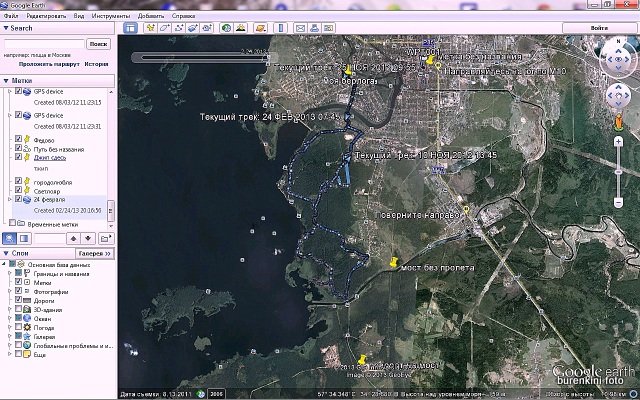Open the 'Инструменты' menu

pyautogui.click(x=111, y=16)
